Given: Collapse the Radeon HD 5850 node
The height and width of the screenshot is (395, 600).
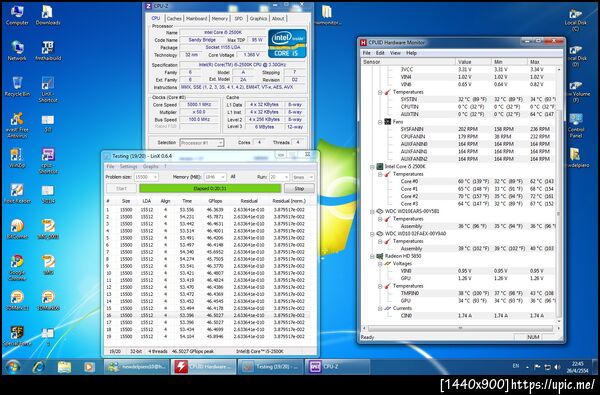Looking at the screenshot, I should [372, 256].
